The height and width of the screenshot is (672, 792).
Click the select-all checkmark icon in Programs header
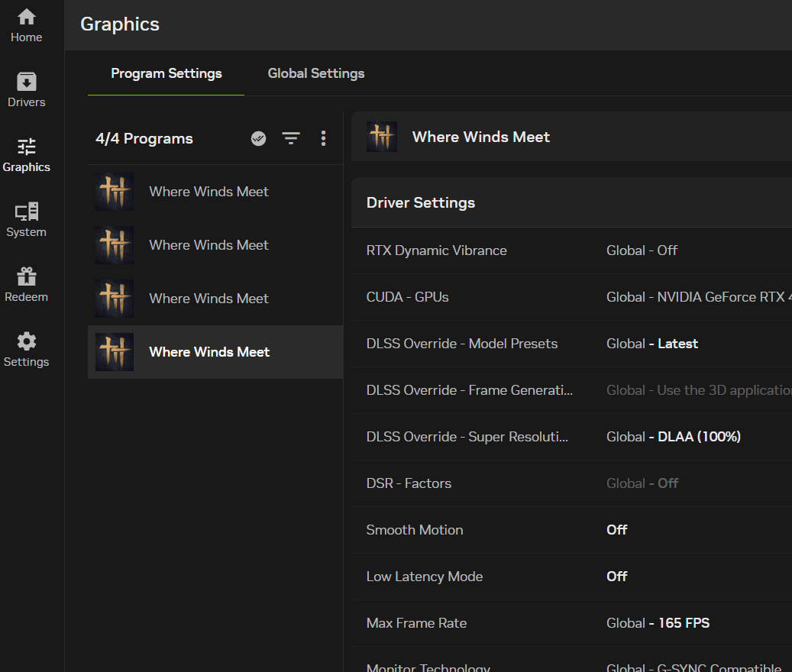258,138
